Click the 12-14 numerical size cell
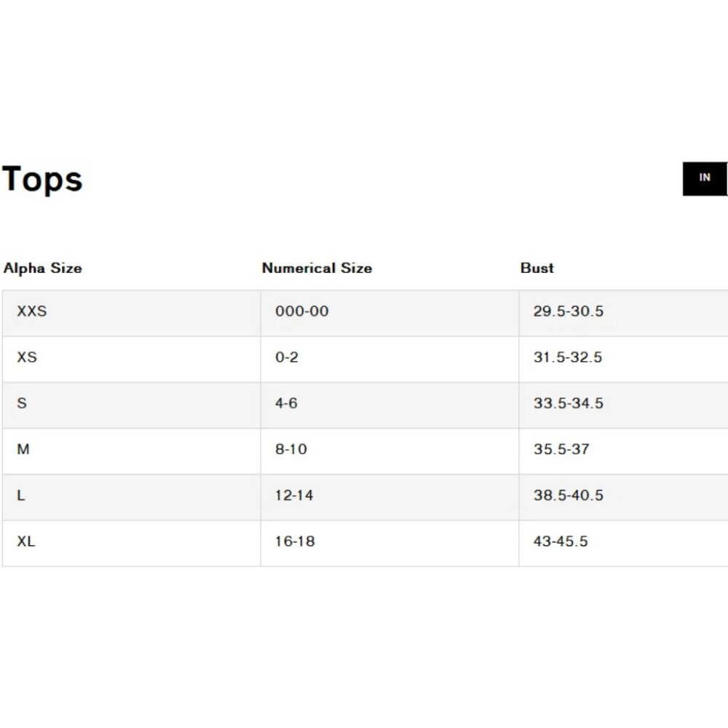 tap(390, 497)
